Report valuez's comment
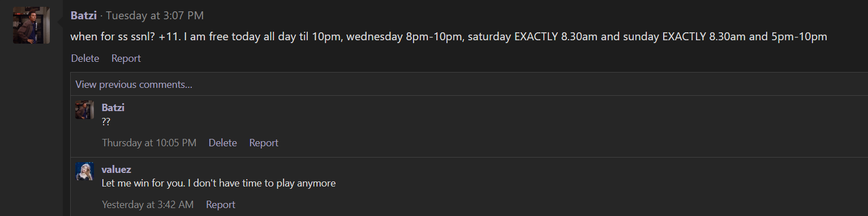The height and width of the screenshot is (216, 868). (x=221, y=205)
